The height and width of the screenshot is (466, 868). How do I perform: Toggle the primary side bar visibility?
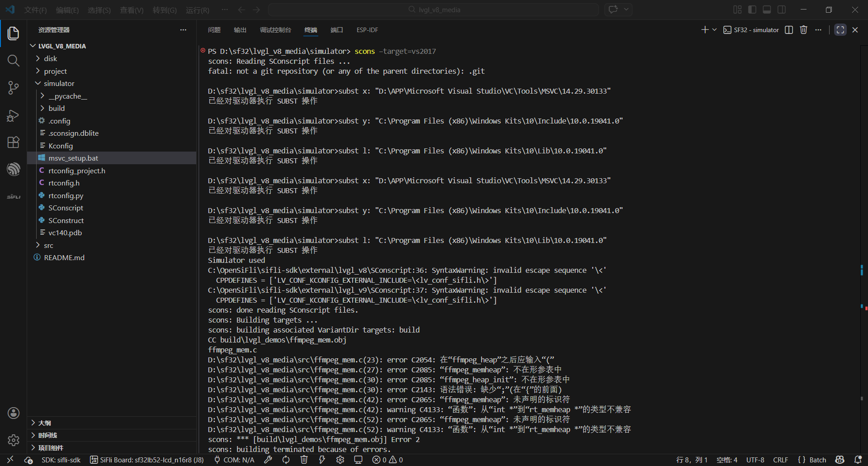point(752,10)
